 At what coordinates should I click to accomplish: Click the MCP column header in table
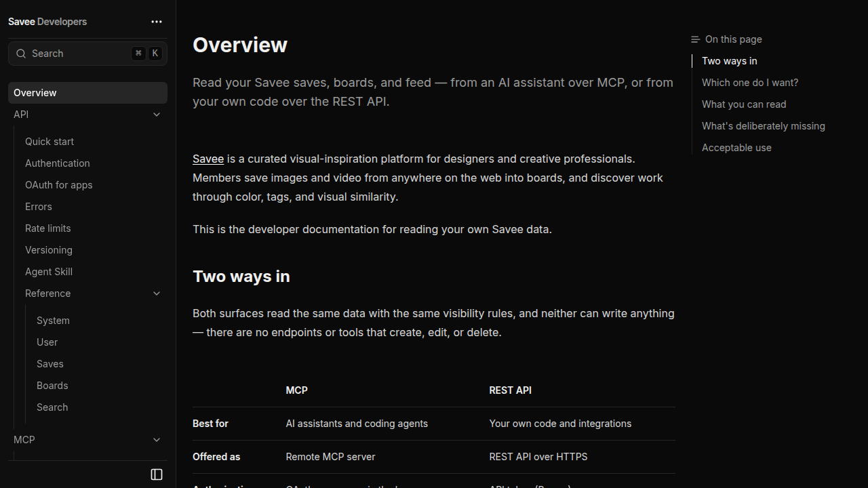tap(297, 390)
